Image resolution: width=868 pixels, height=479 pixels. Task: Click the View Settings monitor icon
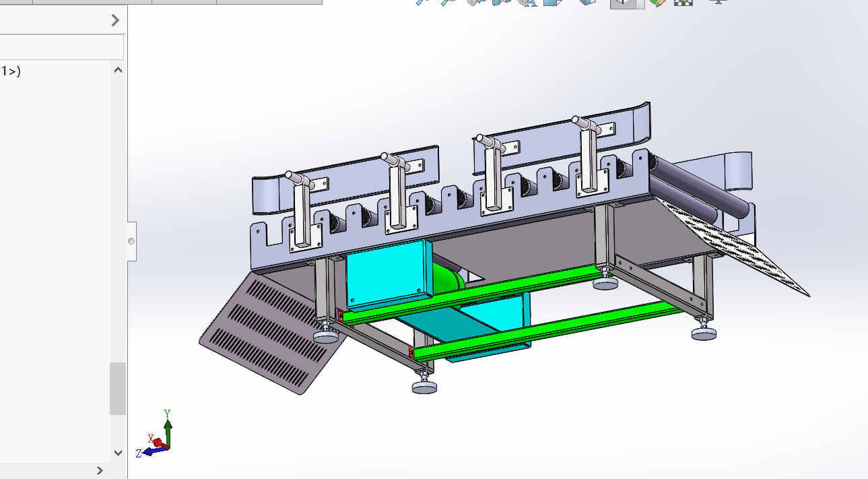(x=719, y=2)
